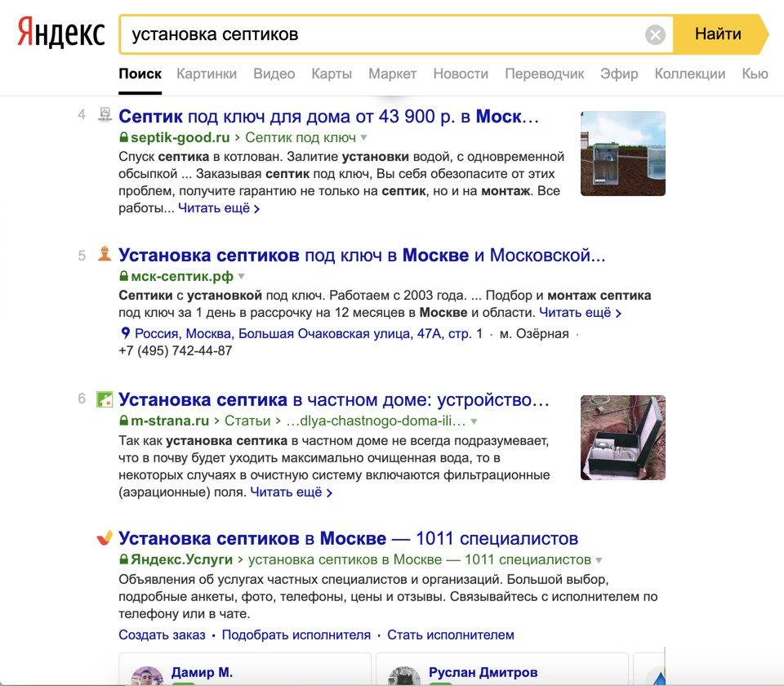Go to the Карты tab
The height and width of the screenshot is (686, 784).
pos(332,74)
